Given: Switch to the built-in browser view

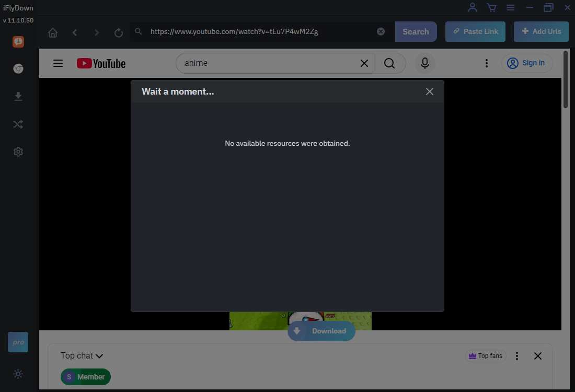Looking at the screenshot, I should pos(18,68).
